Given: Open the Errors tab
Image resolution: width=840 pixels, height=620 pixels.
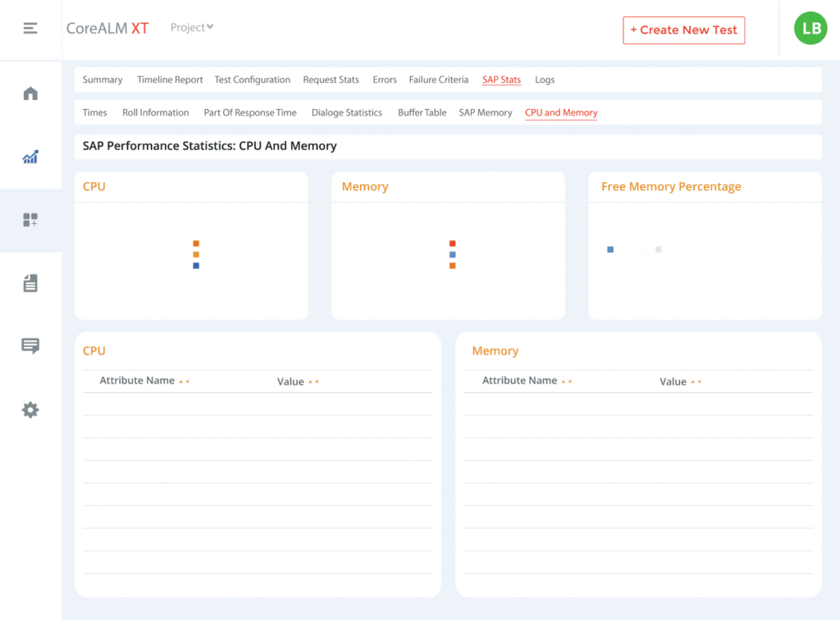Looking at the screenshot, I should [385, 80].
